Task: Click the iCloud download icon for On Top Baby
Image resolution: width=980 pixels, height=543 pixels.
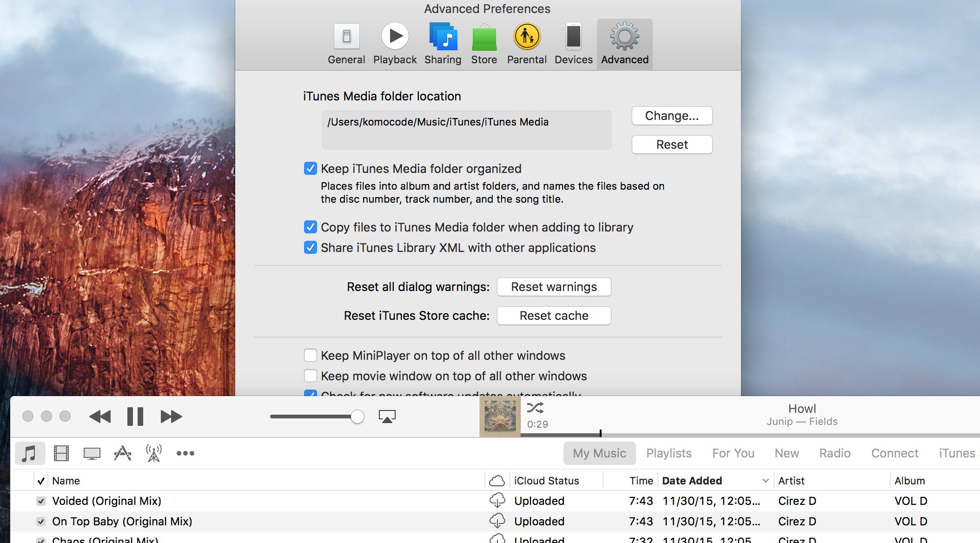Action: pos(497,521)
